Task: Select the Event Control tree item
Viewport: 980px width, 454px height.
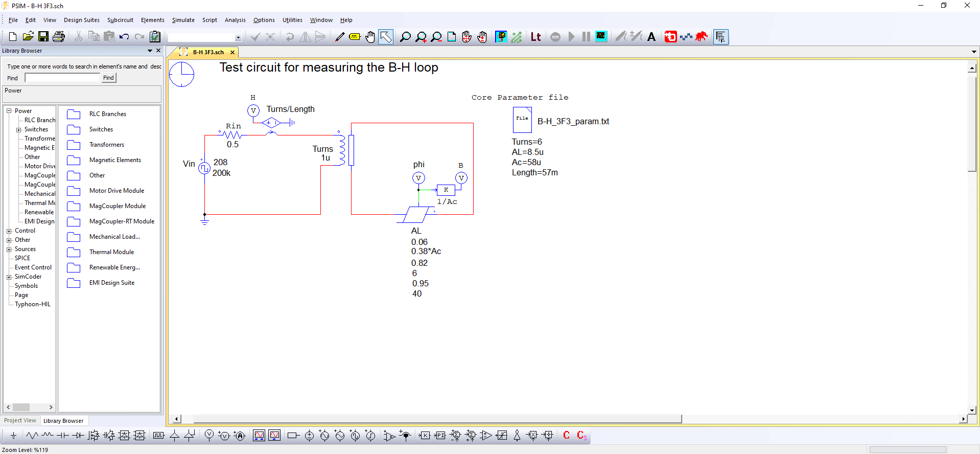Action: coord(33,267)
